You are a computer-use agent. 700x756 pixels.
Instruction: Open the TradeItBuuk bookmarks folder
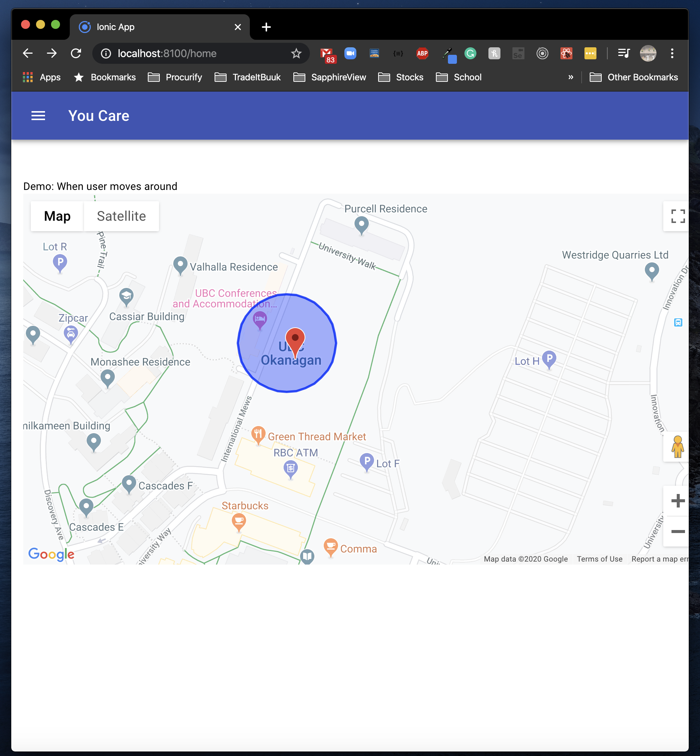(248, 77)
